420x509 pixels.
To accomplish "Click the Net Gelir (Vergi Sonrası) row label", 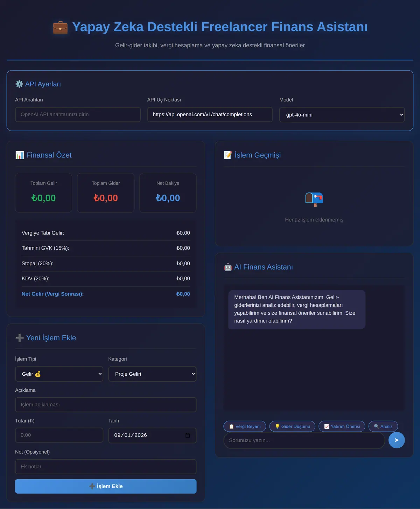I will (x=52, y=294).
